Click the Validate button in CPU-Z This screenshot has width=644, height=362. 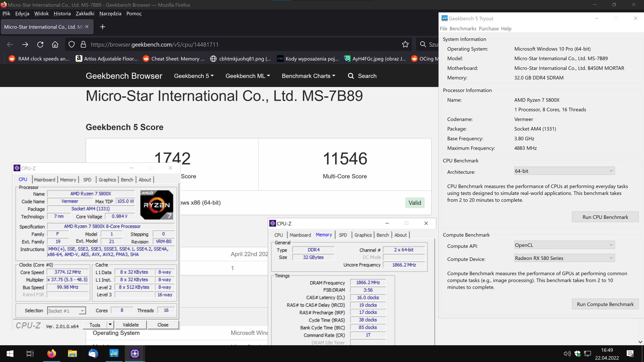tap(130, 325)
